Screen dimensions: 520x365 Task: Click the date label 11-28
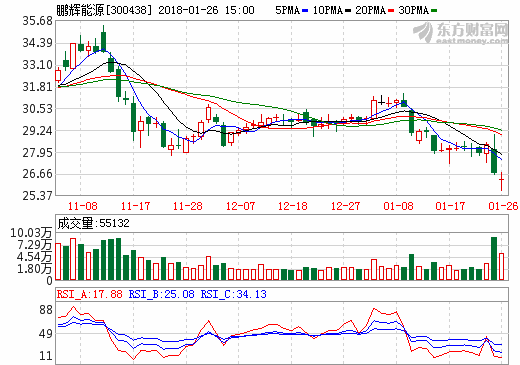188,206
